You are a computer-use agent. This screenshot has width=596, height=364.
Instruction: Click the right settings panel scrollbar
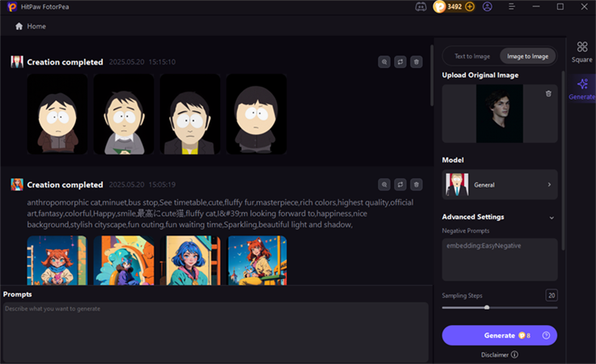click(x=564, y=159)
